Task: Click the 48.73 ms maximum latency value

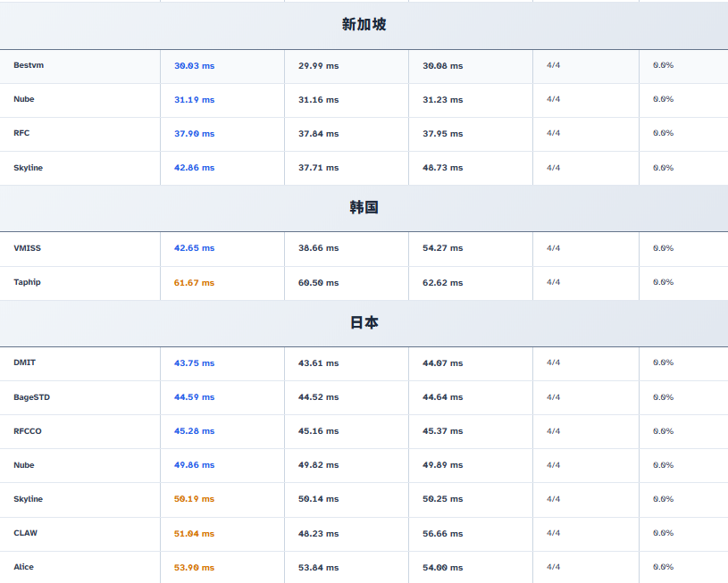Action: [442, 168]
